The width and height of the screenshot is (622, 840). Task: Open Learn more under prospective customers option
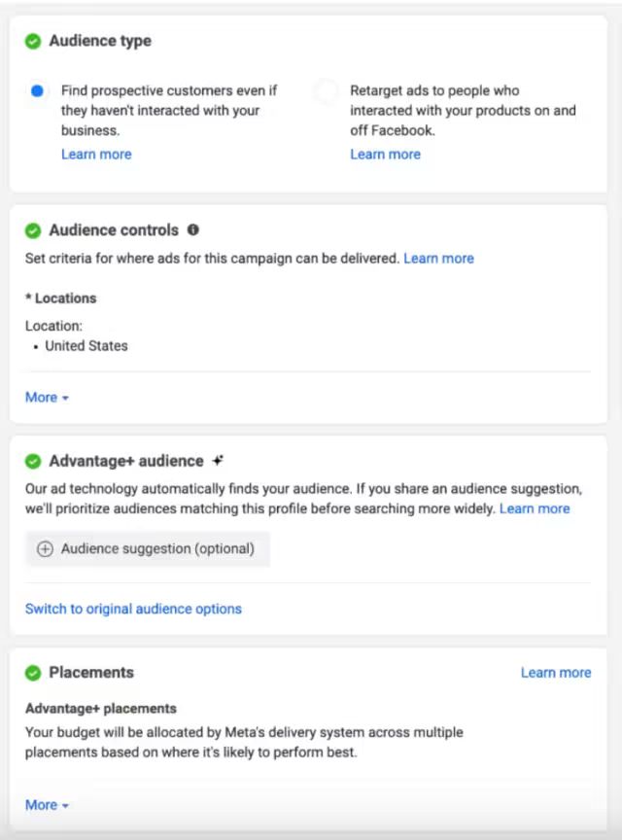96,155
